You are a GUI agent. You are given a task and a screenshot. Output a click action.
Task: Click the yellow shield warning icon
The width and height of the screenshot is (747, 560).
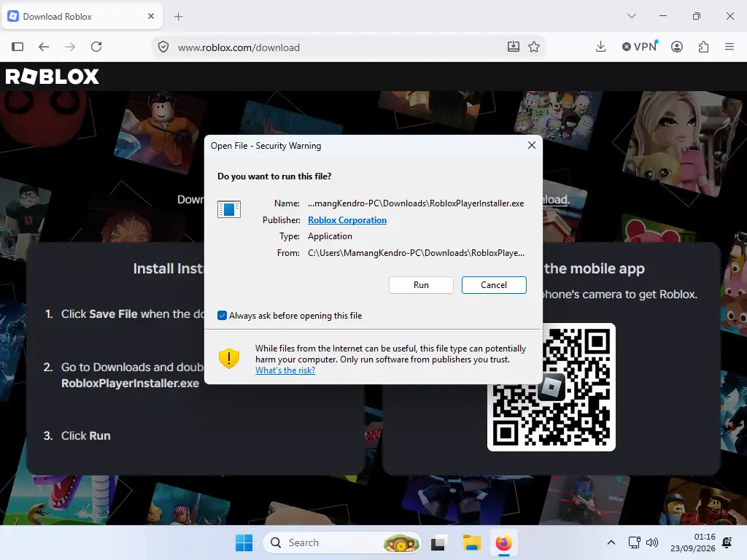pos(228,358)
